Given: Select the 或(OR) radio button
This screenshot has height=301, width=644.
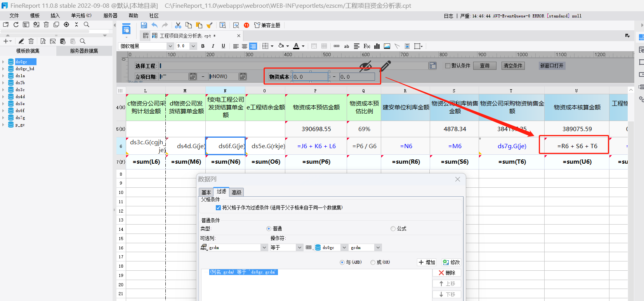Looking at the screenshot, I should [x=373, y=262].
